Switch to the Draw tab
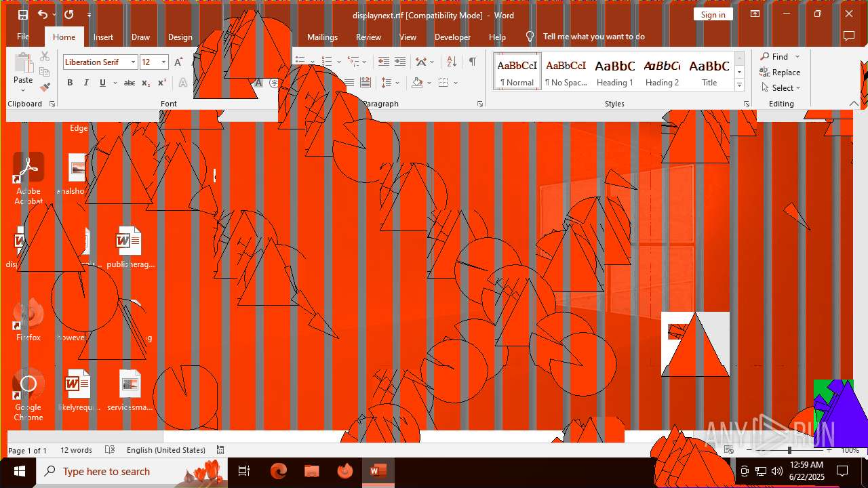 pyautogui.click(x=140, y=37)
